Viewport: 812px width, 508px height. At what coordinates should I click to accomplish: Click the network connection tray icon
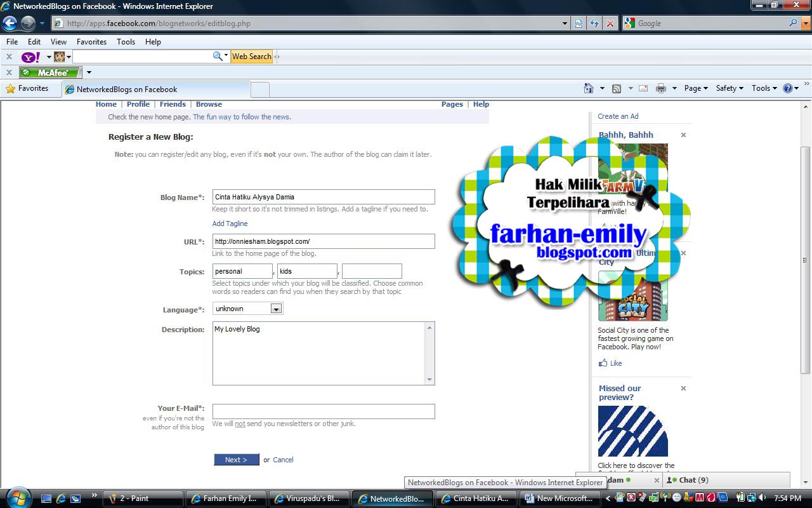[x=752, y=498]
